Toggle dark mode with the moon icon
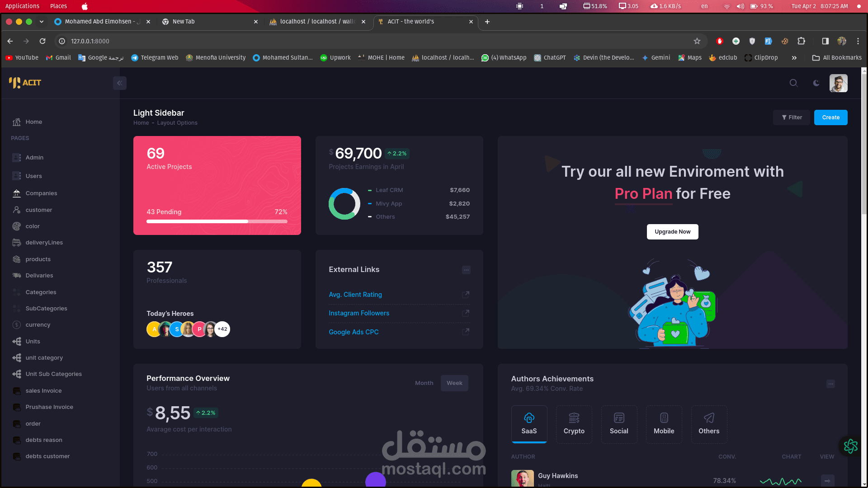868x488 pixels. click(x=816, y=83)
